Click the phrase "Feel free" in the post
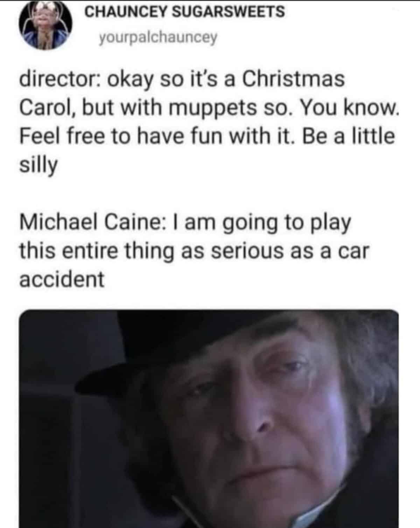The width and height of the screenshot is (420, 528). [62, 136]
